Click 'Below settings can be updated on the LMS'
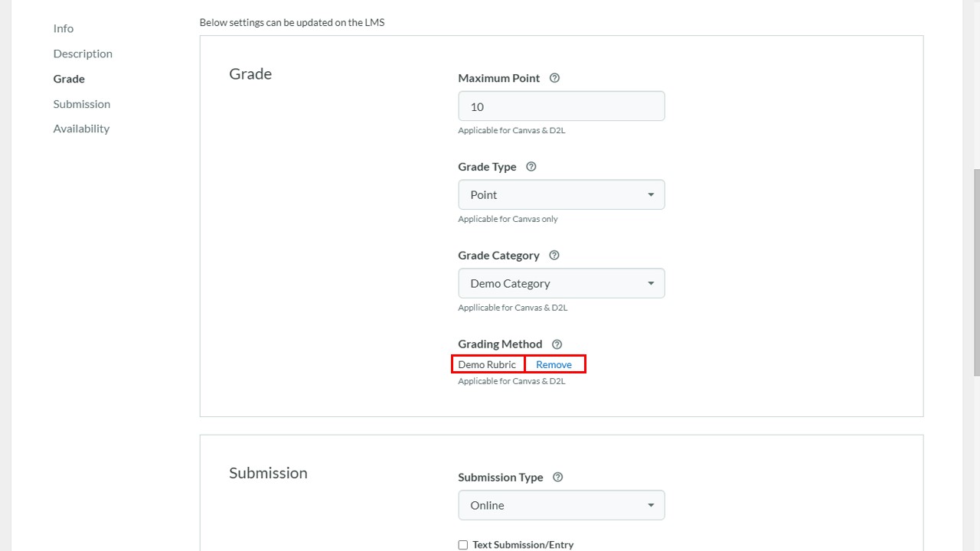This screenshot has width=980, height=551. click(292, 22)
